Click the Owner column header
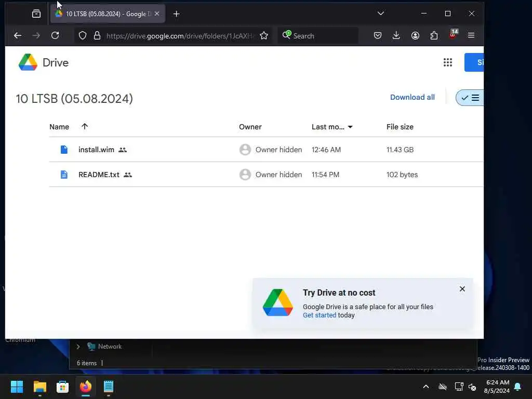532x399 pixels. (x=250, y=127)
